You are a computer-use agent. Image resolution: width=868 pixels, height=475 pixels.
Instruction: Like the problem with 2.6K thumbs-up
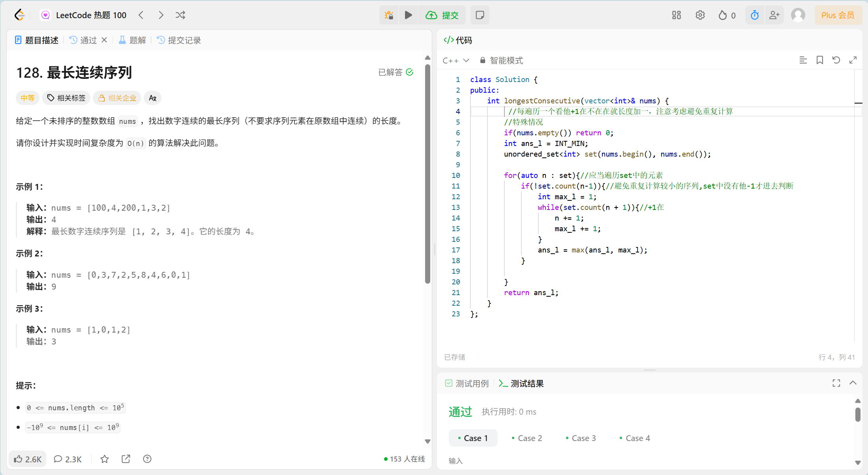pos(28,459)
